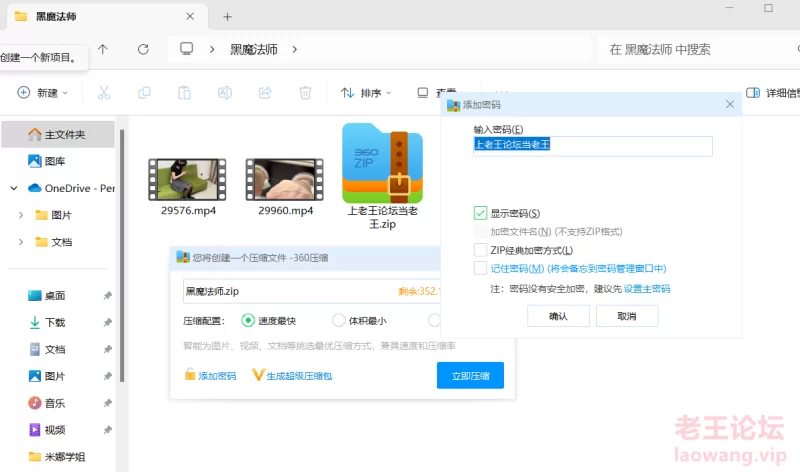Refresh the folder view

point(143,49)
